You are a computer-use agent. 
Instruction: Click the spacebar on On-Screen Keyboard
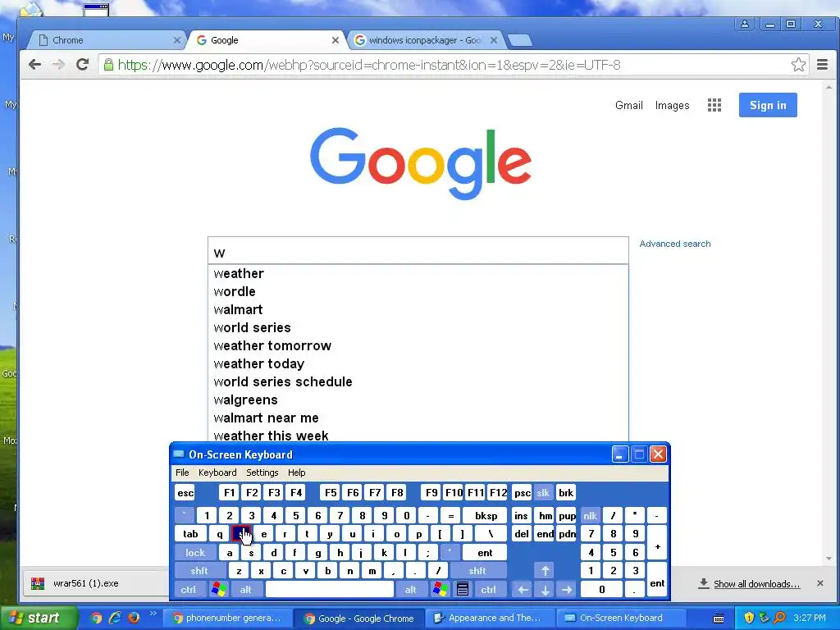pyautogui.click(x=330, y=589)
